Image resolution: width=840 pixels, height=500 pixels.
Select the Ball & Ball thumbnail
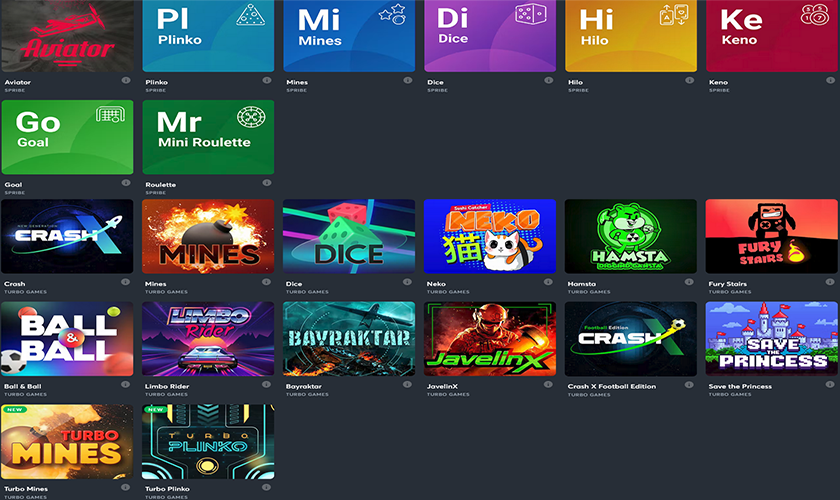point(67,339)
